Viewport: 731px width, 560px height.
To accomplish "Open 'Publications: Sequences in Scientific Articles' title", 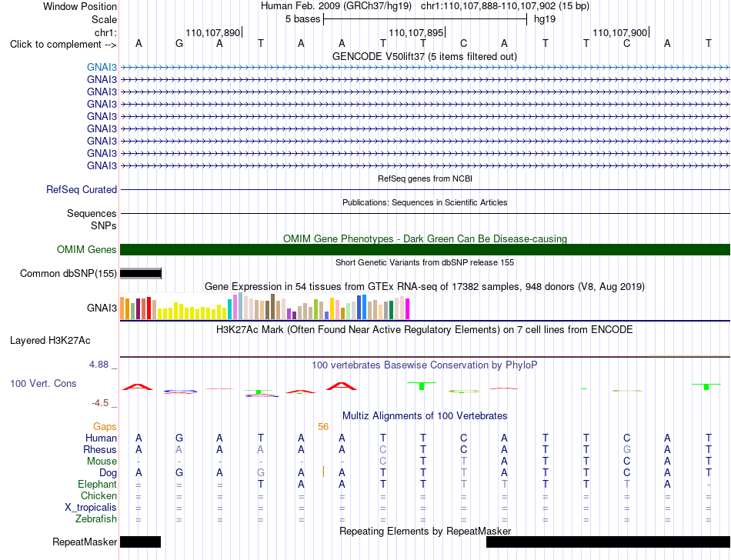I will [x=425, y=202].
